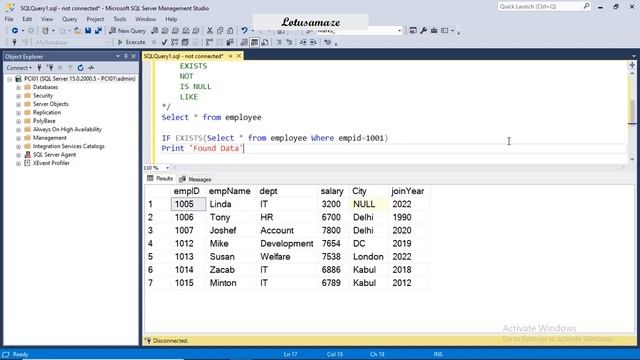This screenshot has width=640, height=360.
Task: Click the Execute button
Action: coord(131,42)
